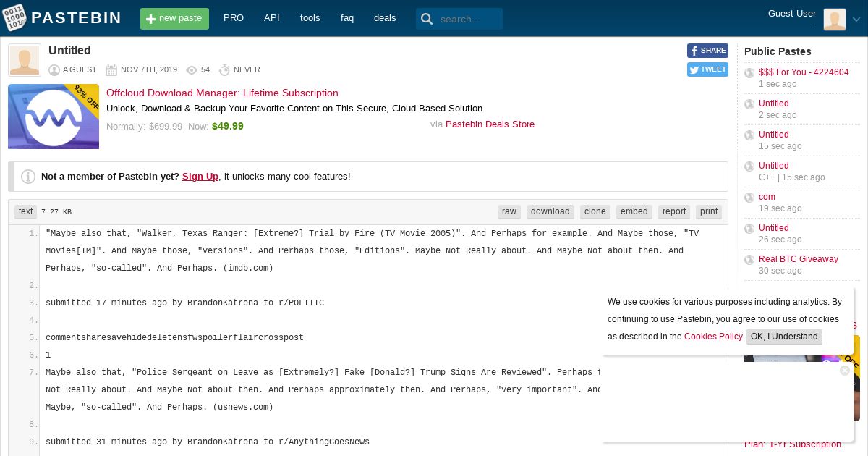Open the Offcloud Download Manager ad image
This screenshot has width=868, height=456.
point(54,117)
